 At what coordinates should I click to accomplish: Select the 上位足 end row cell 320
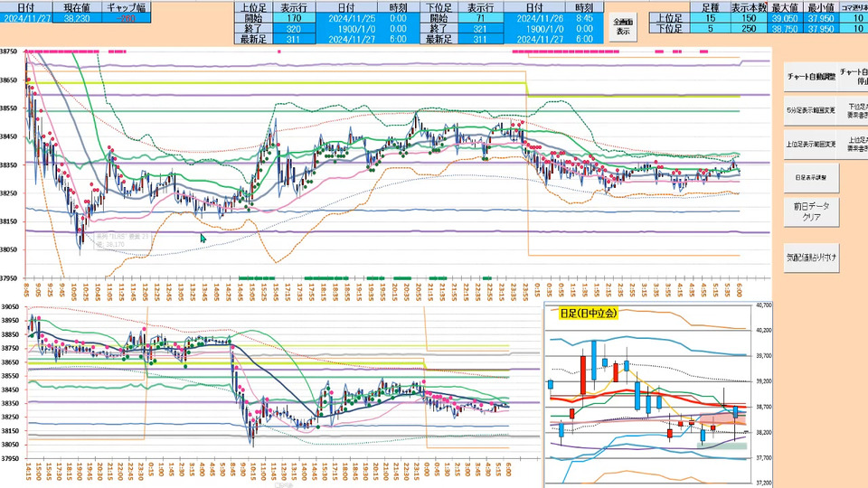(x=293, y=29)
